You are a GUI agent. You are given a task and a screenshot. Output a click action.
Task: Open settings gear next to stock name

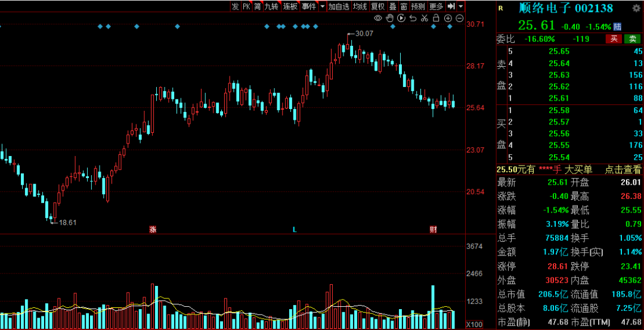coord(636,8)
